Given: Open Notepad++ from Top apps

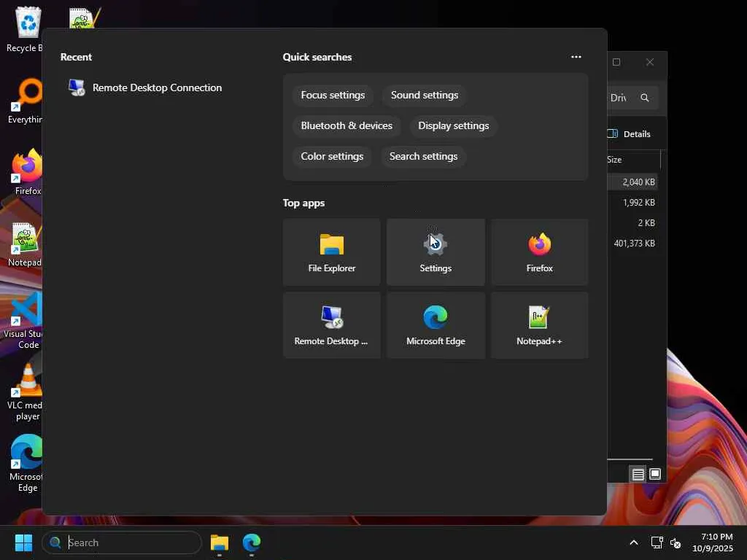Looking at the screenshot, I should (539, 325).
